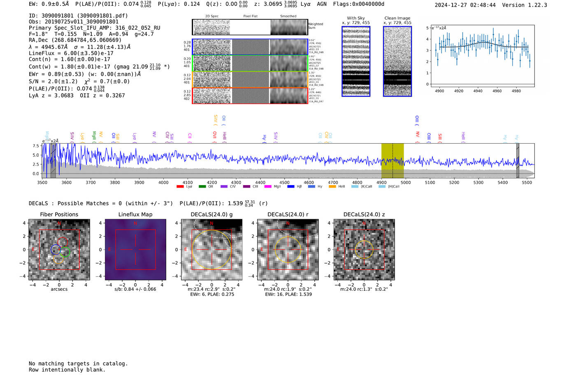Click the orange HeII legend swatch
The image size is (576, 392).
pyautogui.click(x=332, y=186)
